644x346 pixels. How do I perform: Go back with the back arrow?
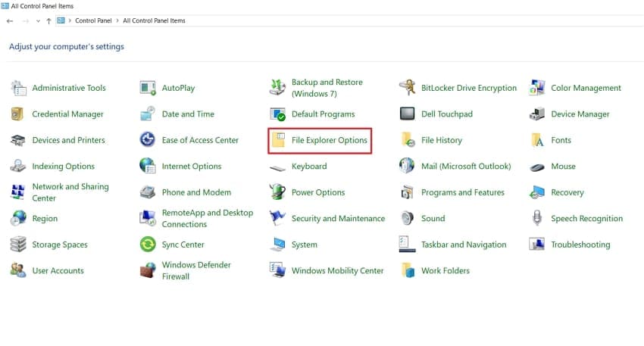pyautogui.click(x=10, y=20)
